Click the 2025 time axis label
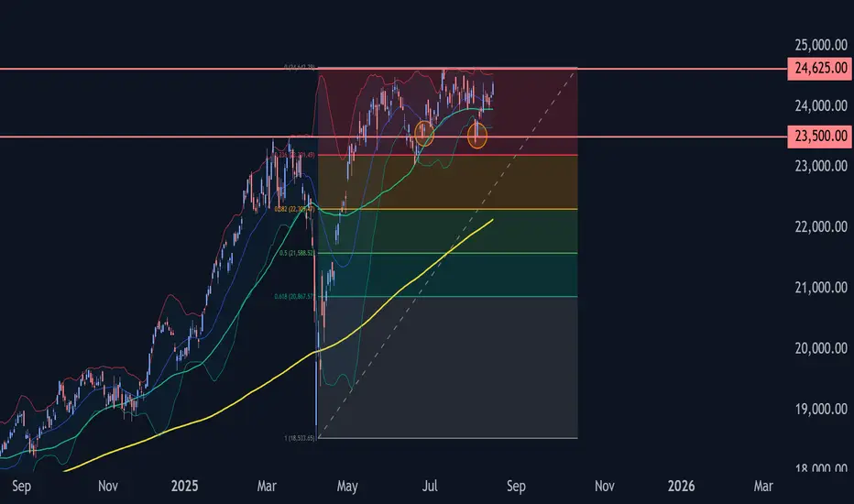The height and width of the screenshot is (504, 854). pos(184,486)
